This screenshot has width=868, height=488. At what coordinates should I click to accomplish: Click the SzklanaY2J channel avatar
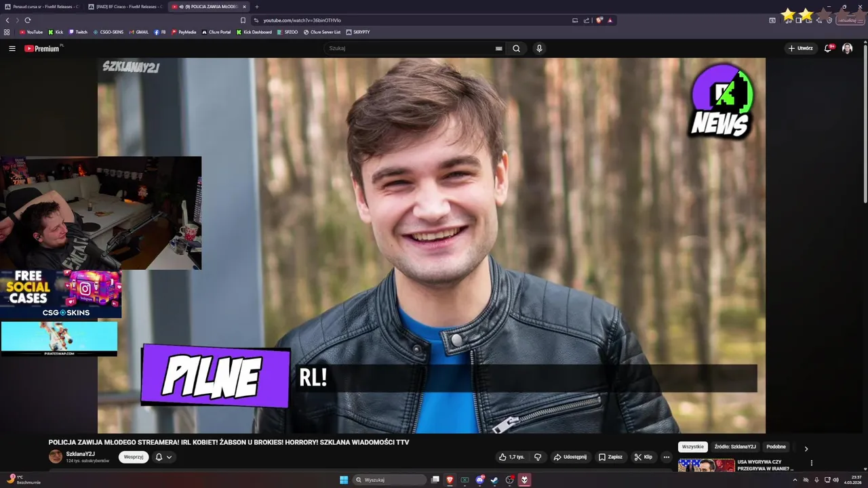point(56,457)
